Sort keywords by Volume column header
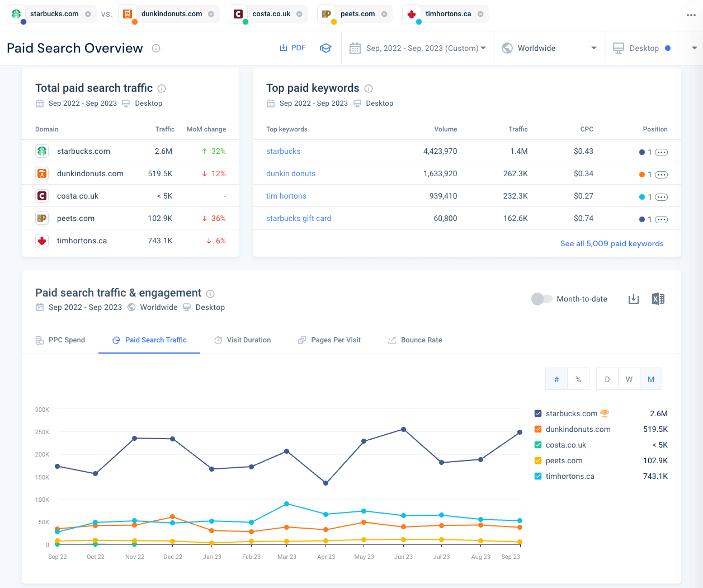Screen dimensions: 703x588 point(446,129)
